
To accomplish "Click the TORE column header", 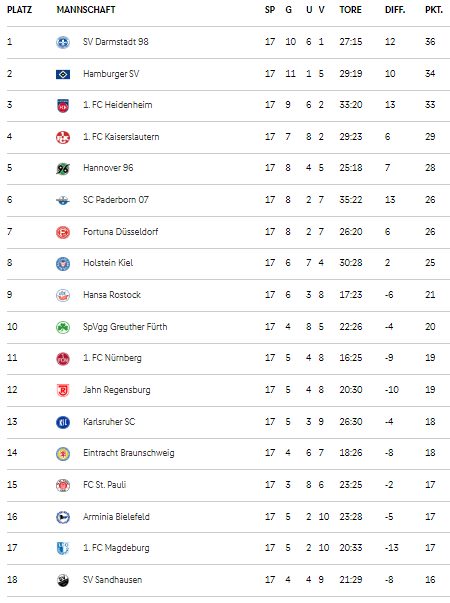I will click(350, 10).
